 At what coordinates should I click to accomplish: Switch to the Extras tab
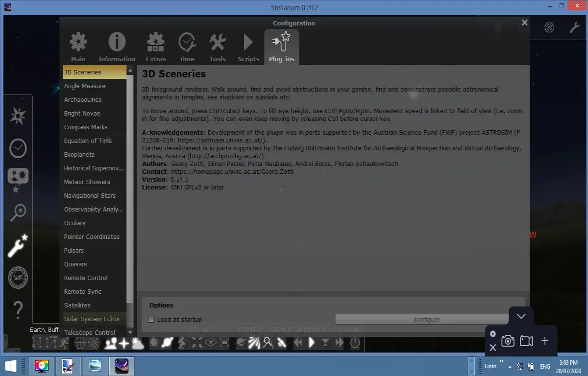click(156, 47)
